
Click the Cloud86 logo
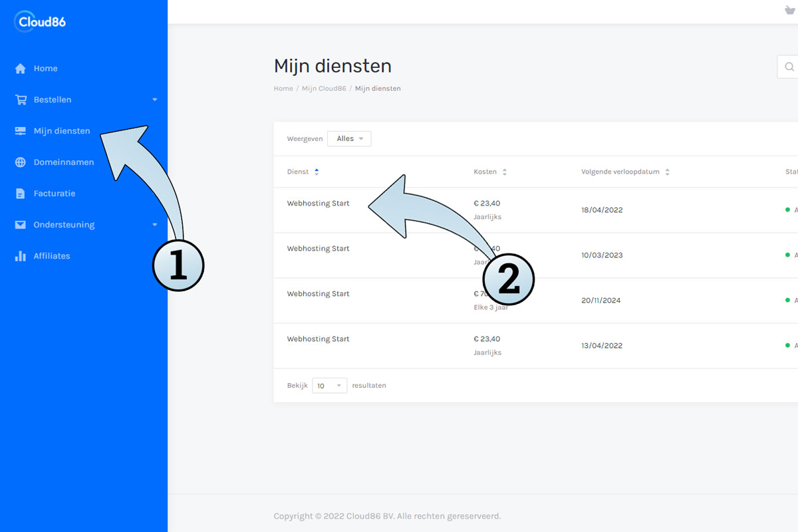[x=40, y=22]
